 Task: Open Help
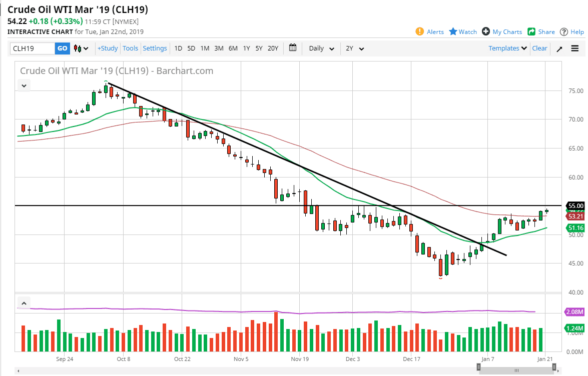click(x=572, y=31)
